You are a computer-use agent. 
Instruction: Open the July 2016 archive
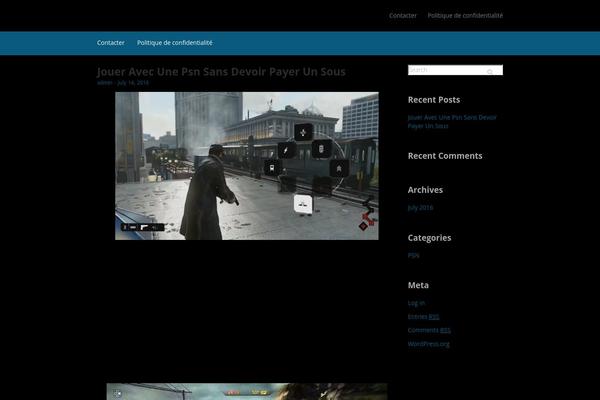[x=421, y=208]
